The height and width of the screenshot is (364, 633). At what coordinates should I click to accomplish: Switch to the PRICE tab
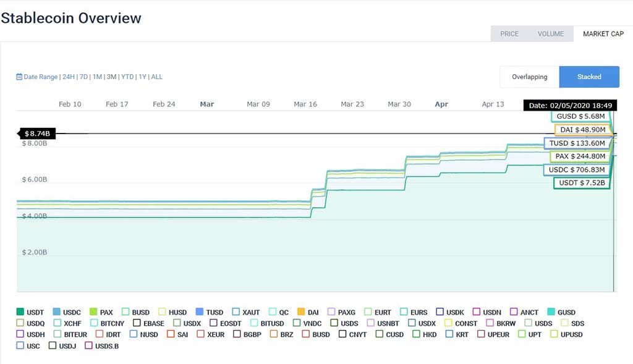(x=509, y=34)
